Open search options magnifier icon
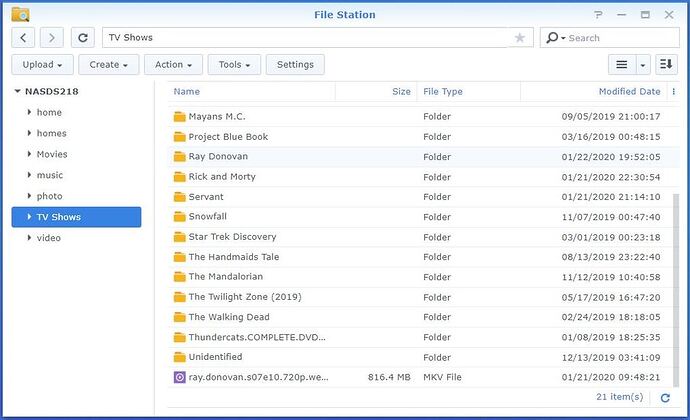The image size is (690, 420). pyautogui.click(x=555, y=38)
